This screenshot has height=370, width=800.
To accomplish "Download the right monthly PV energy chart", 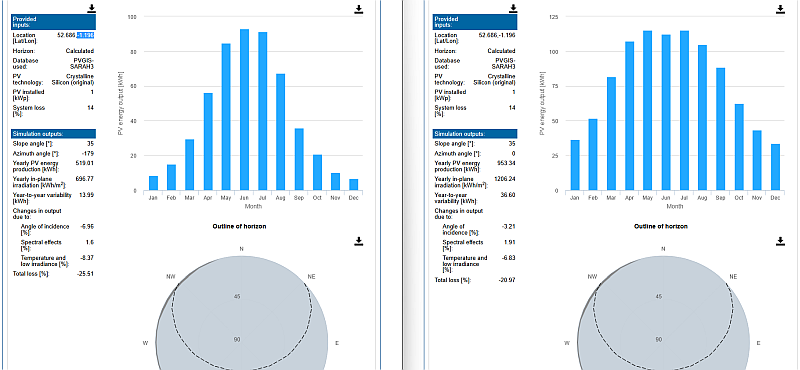I will (780, 9).
